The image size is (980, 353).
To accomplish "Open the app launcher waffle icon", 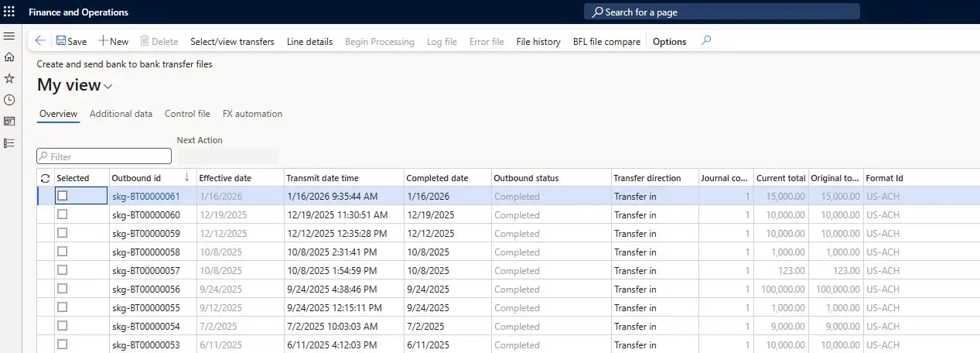I will 9,12.
